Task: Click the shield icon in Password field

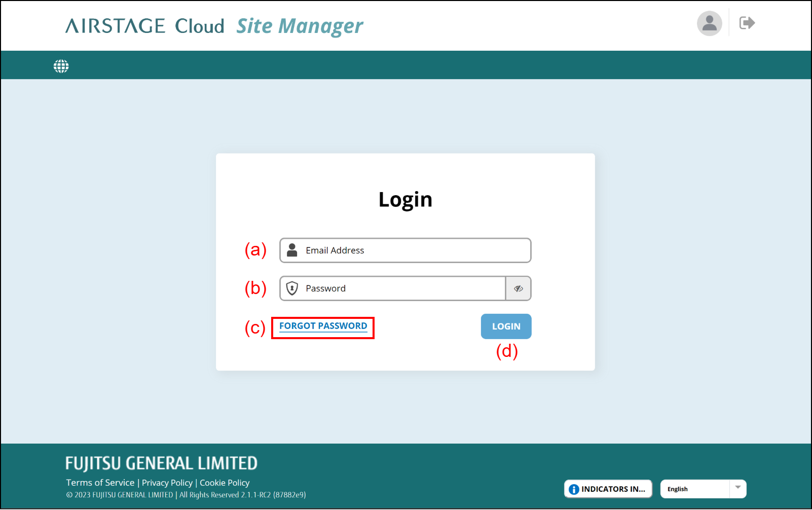Action: (x=292, y=288)
